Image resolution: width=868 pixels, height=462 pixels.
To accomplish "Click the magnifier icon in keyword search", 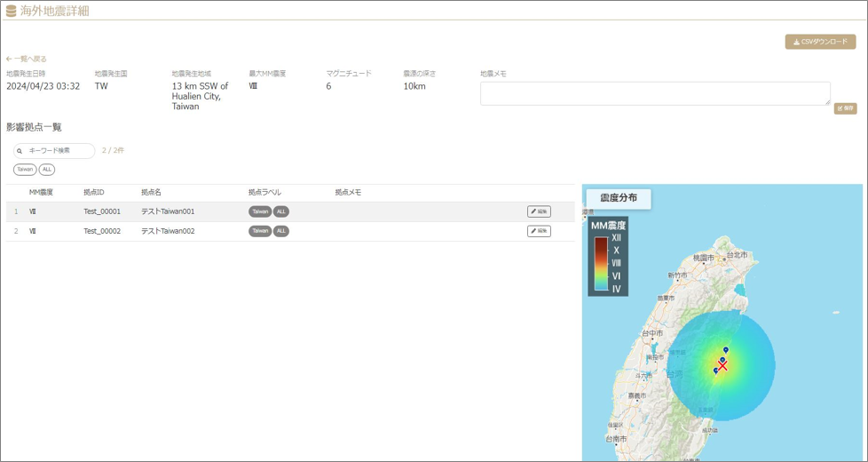I will [20, 151].
